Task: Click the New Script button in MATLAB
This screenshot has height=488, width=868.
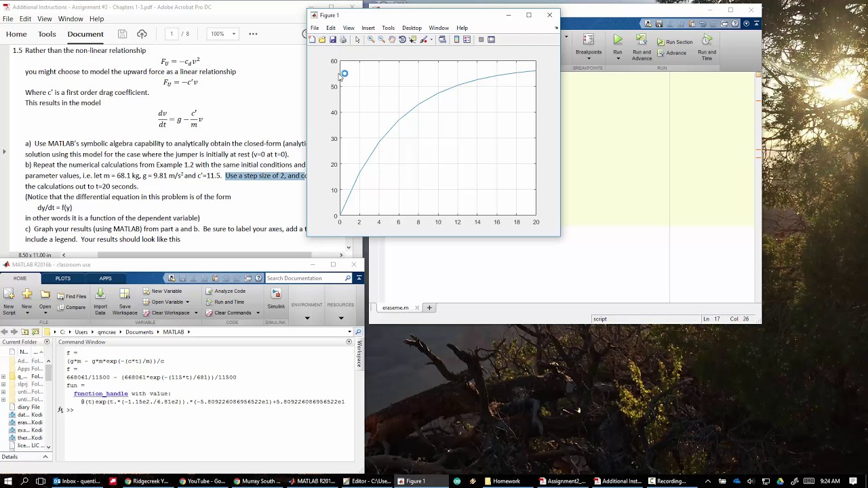Action: 9,301
